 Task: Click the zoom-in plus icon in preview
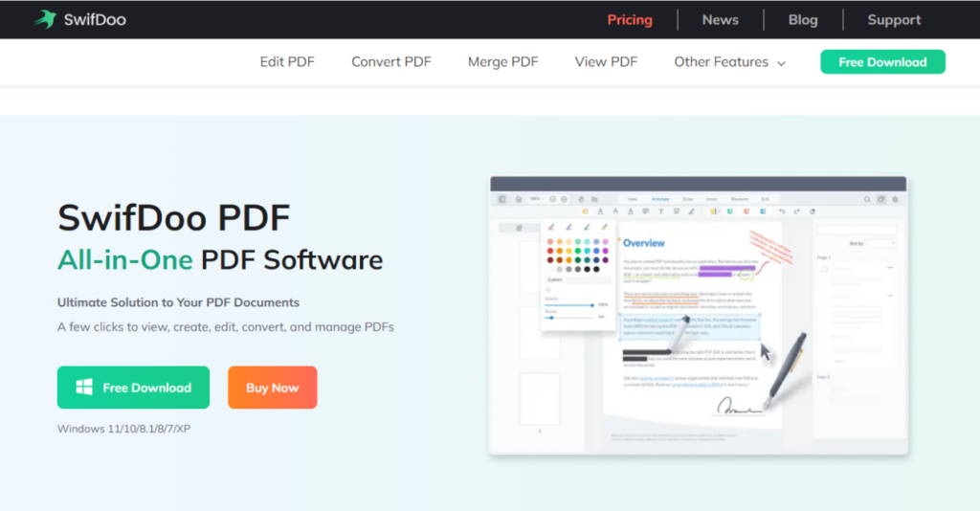(565, 199)
